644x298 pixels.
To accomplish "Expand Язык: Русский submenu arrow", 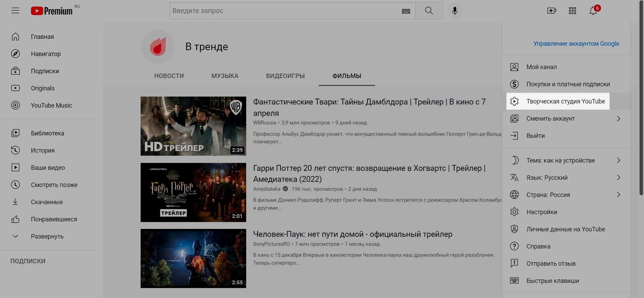I will pyautogui.click(x=619, y=178).
